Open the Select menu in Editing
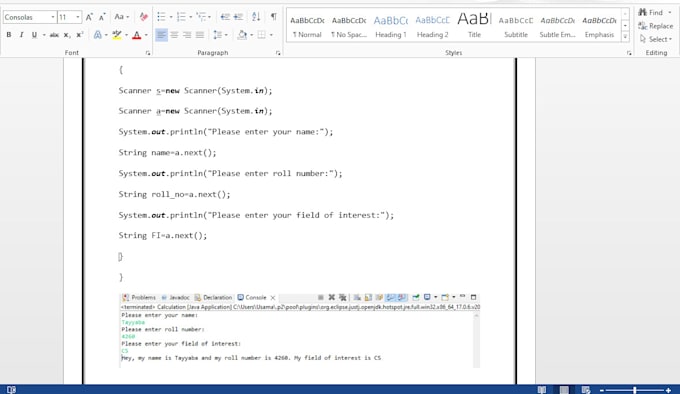The height and width of the screenshot is (394, 680). 656,39
